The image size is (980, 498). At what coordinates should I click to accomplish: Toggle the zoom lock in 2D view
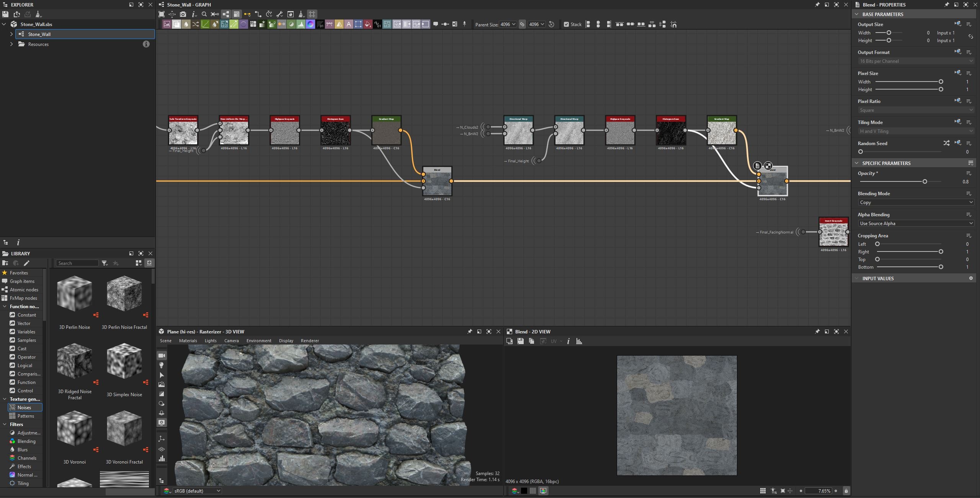(x=846, y=491)
